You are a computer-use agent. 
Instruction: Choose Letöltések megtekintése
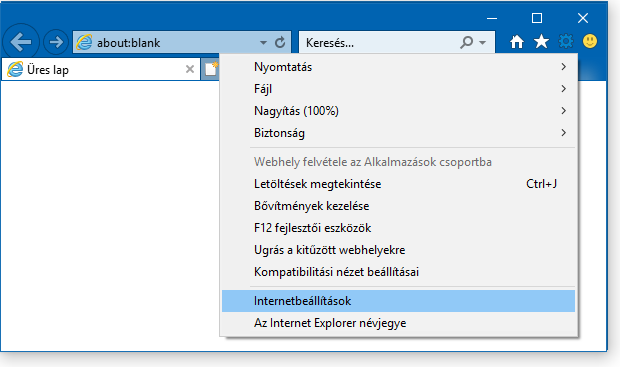click(398, 184)
